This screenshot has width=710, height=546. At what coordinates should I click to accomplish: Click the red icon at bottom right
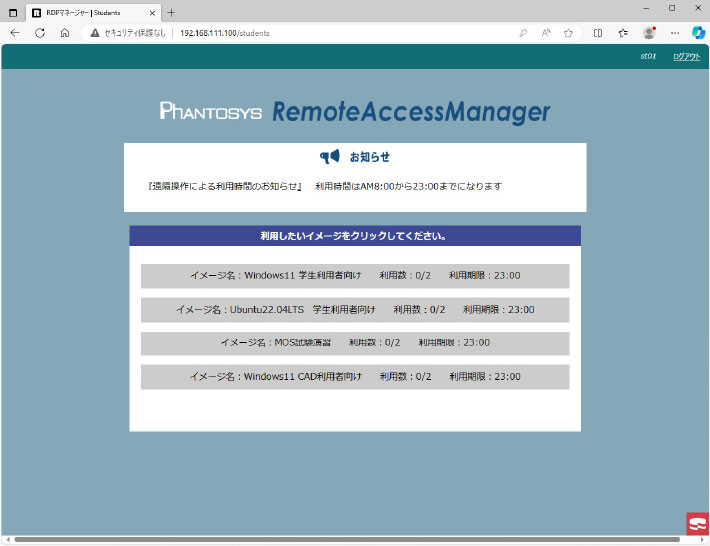(x=698, y=524)
